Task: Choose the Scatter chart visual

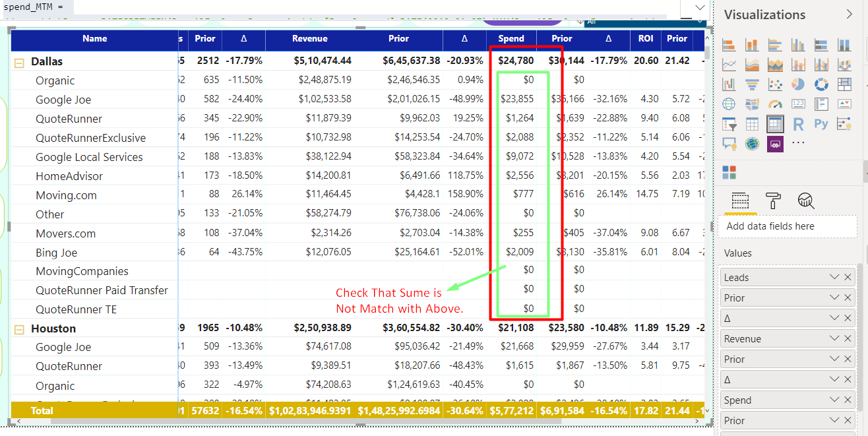Action: [775, 84]
